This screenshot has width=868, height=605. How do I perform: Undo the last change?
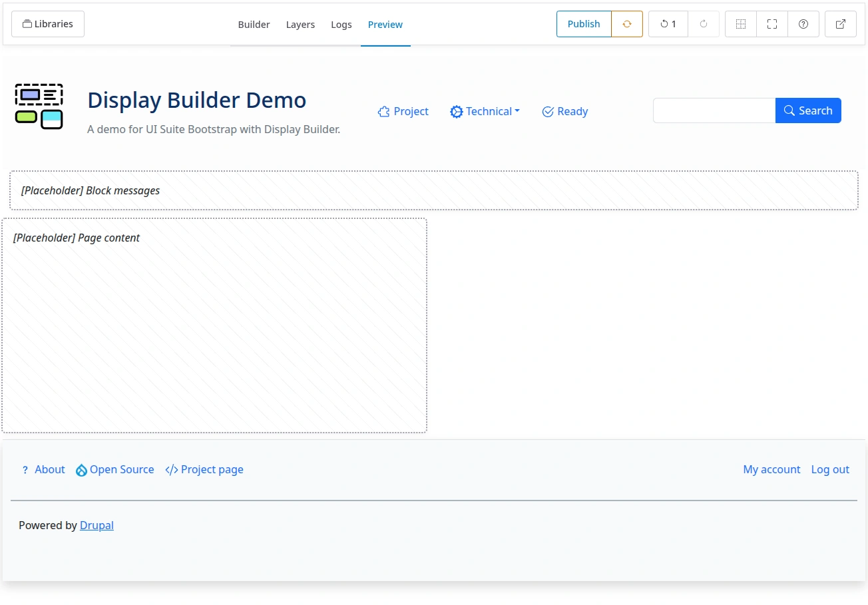point(668,24)
